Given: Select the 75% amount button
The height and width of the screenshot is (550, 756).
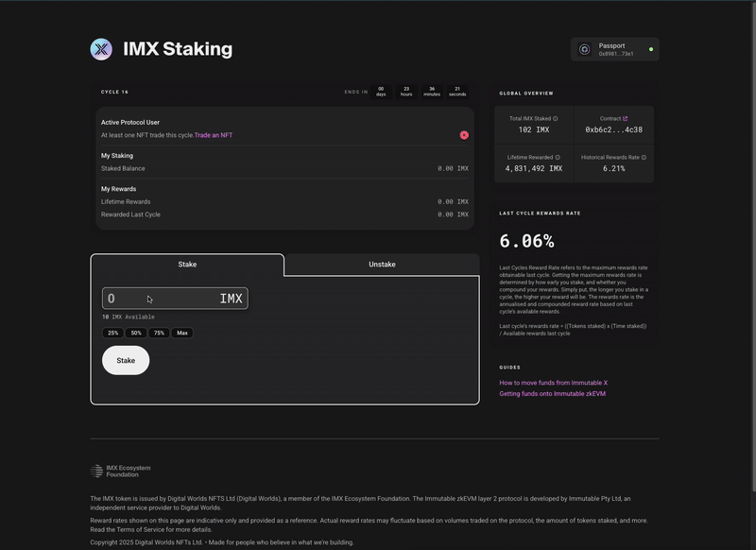Looking at the screenshot, I should tap(159, 333).
